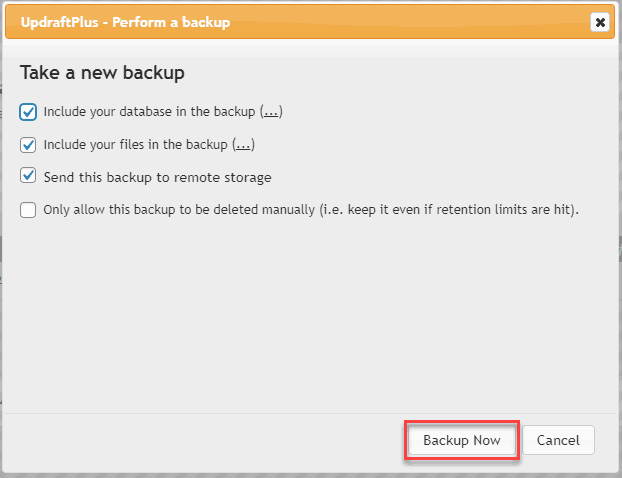Screen dimensions: 622x478
Task: Click the 'Take a new backup' heading
Action: pos(102,73)
